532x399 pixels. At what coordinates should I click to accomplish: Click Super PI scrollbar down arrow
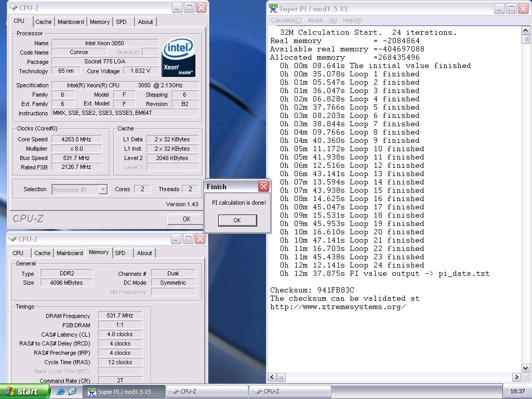tap(526, 368)
